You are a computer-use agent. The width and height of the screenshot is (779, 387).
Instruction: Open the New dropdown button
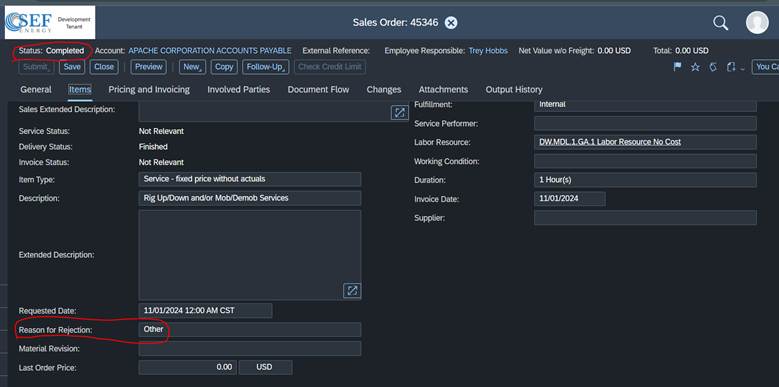tap(192, 67)
